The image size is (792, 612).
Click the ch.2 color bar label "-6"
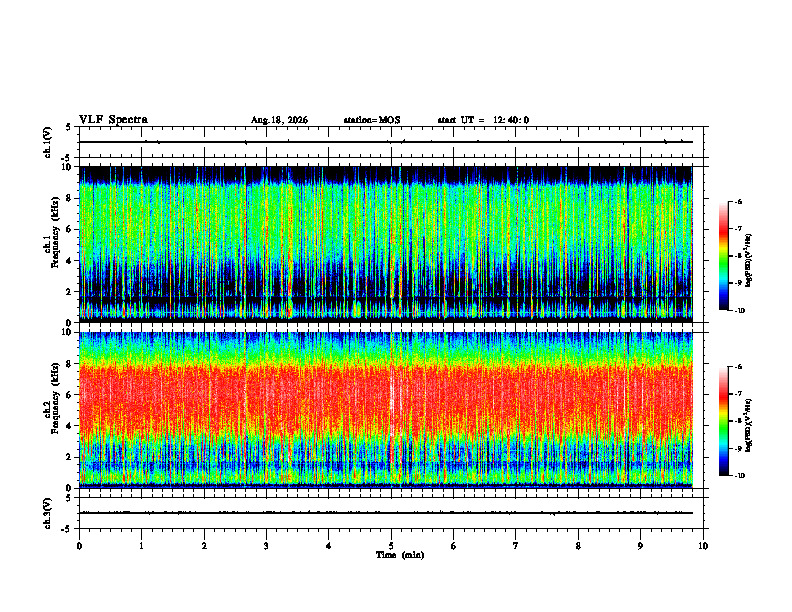coord(738,367)
